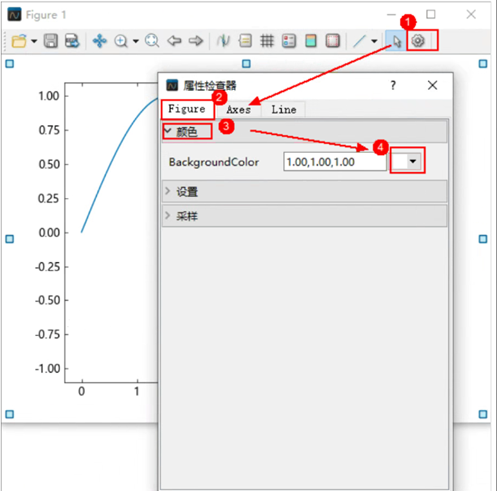
Task: Click the data cursor waveform icon
Action: pos(223,41)
